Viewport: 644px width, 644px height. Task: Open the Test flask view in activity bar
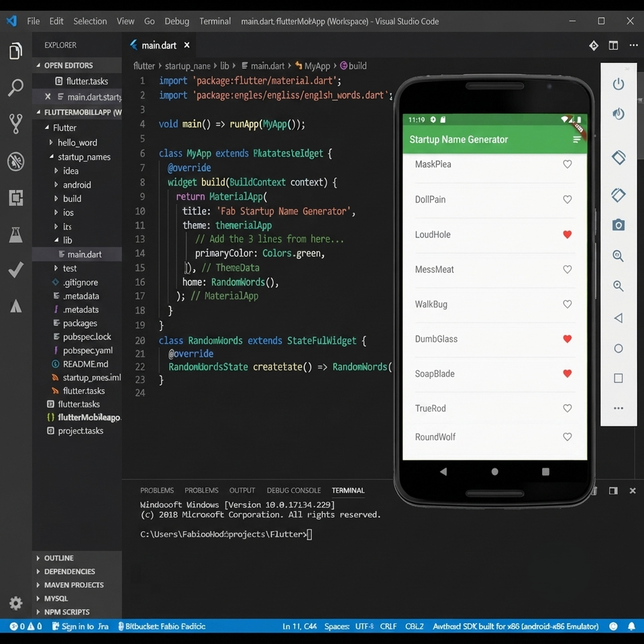coord(15,235)
